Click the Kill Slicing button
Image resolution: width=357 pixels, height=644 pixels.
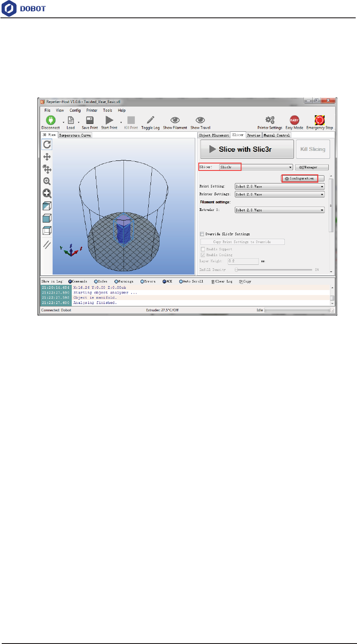coord(313,149)
